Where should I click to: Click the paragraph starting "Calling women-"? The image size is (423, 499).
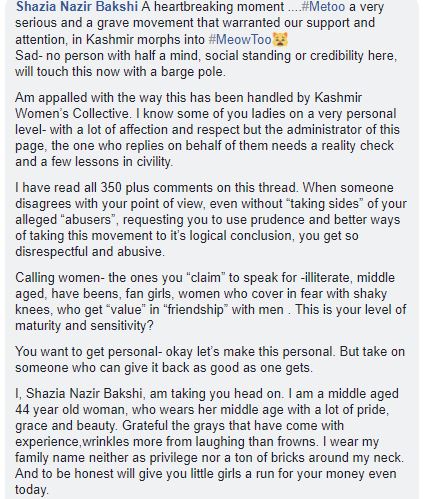pos(211,302)
